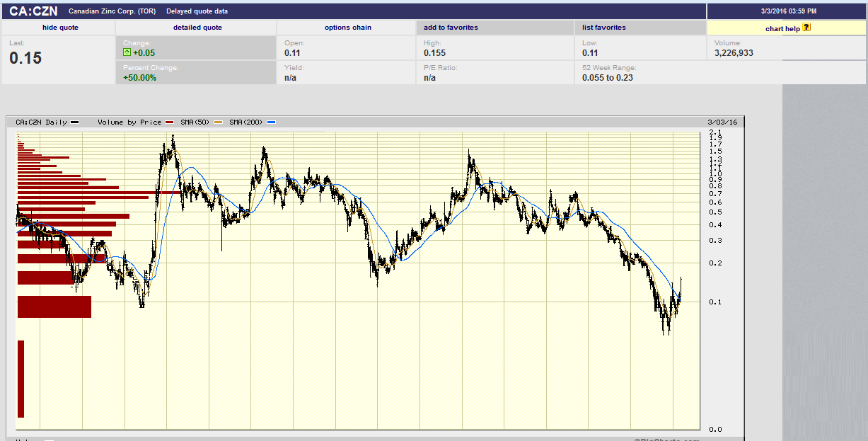Click the +50.00% percent change value
Viewport: 868px width, 441px height.
(x=139, y=77)
